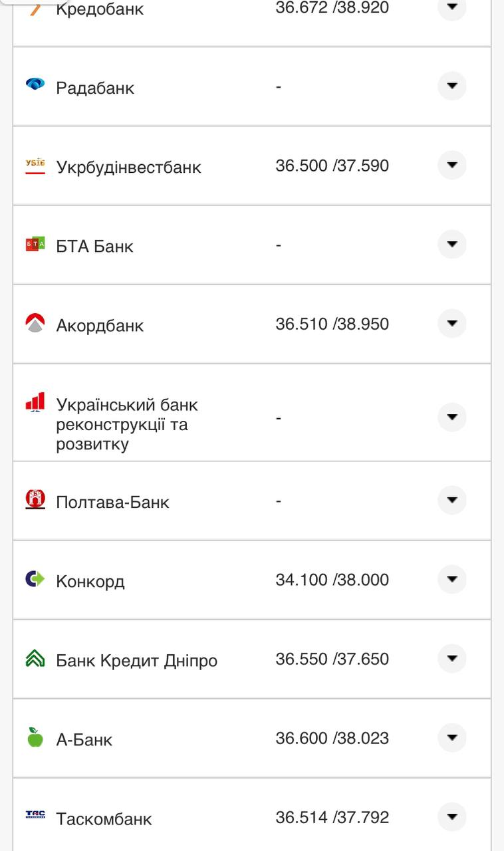
Task: Open the Акордбанк dropdown arrow
Action: pos(452,324)
